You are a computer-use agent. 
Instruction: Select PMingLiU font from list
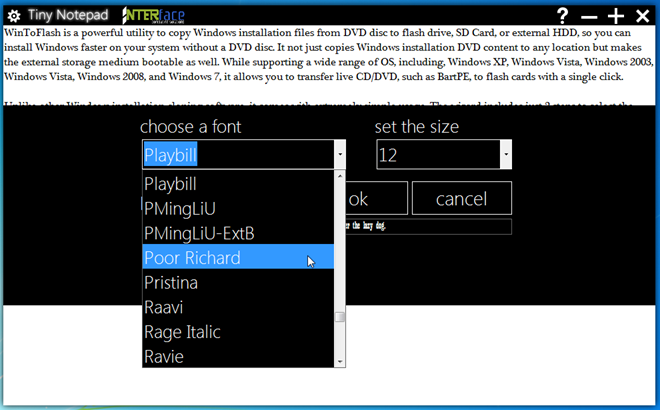click(238, 208)
